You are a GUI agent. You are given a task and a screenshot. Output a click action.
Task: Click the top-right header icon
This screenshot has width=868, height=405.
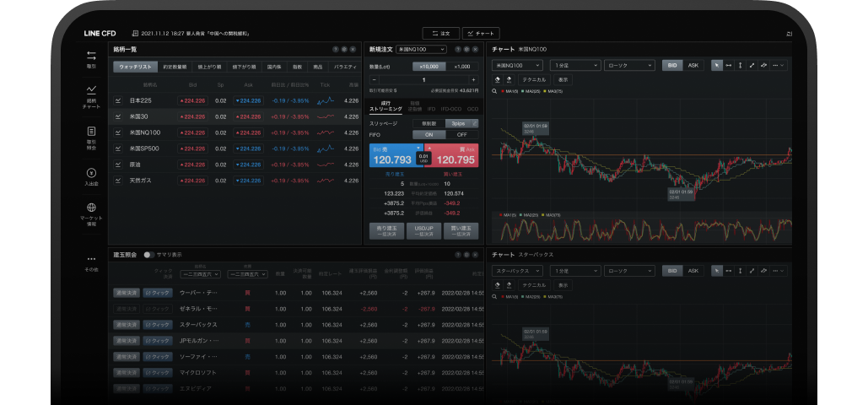click(x=789, y=34)
